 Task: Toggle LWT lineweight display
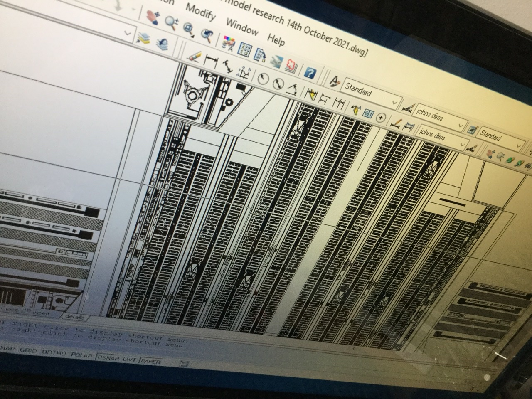click(x=128, y=359)
